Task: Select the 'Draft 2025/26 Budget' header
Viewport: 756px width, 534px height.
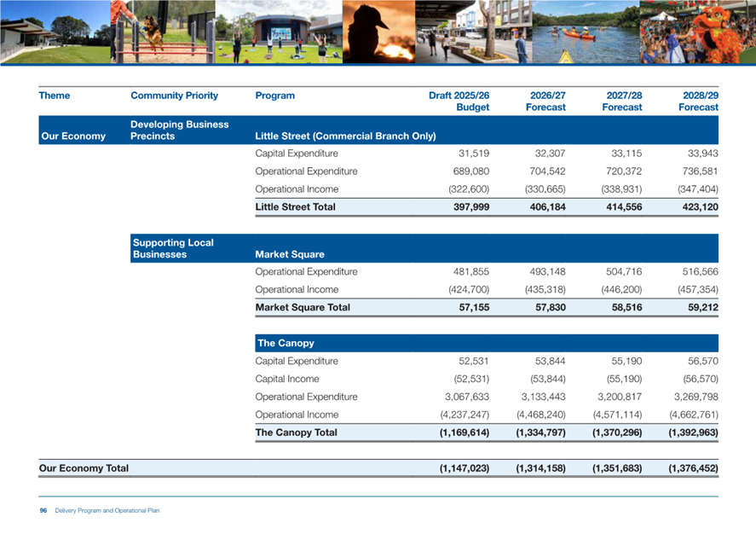Action: [x=459, y=102]
